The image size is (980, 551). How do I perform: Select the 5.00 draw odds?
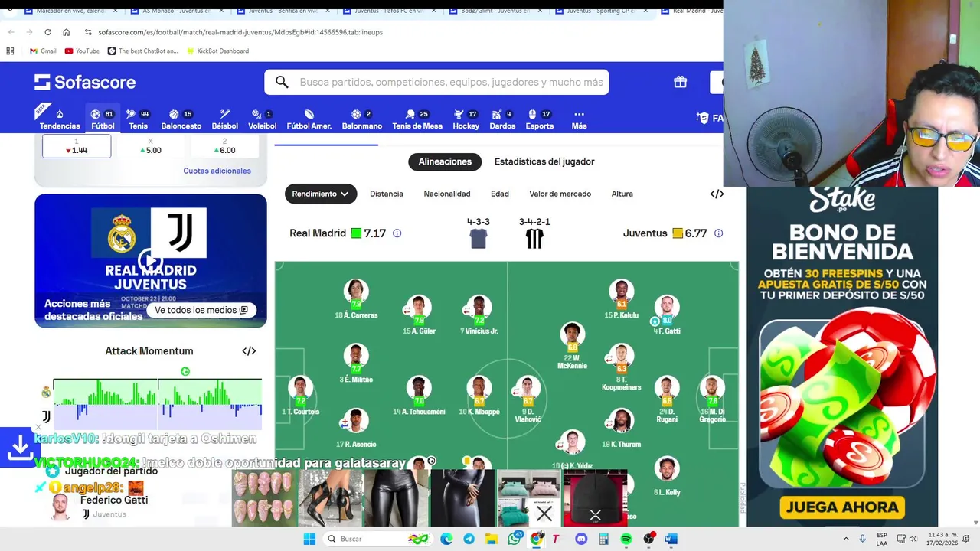[x=151, y=146]
